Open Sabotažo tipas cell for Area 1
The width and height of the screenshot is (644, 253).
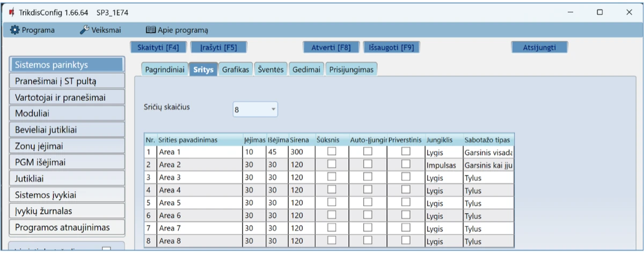click(488, 152)
